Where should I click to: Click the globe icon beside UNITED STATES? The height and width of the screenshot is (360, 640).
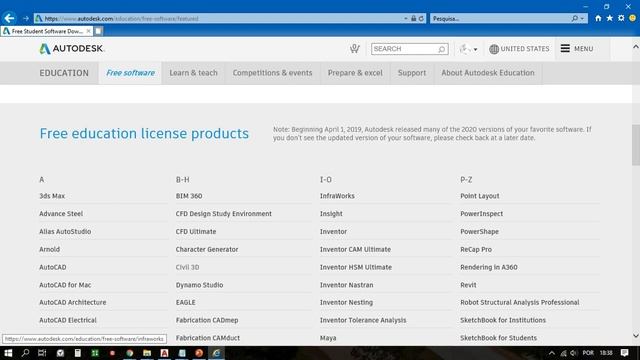[494, 49]
